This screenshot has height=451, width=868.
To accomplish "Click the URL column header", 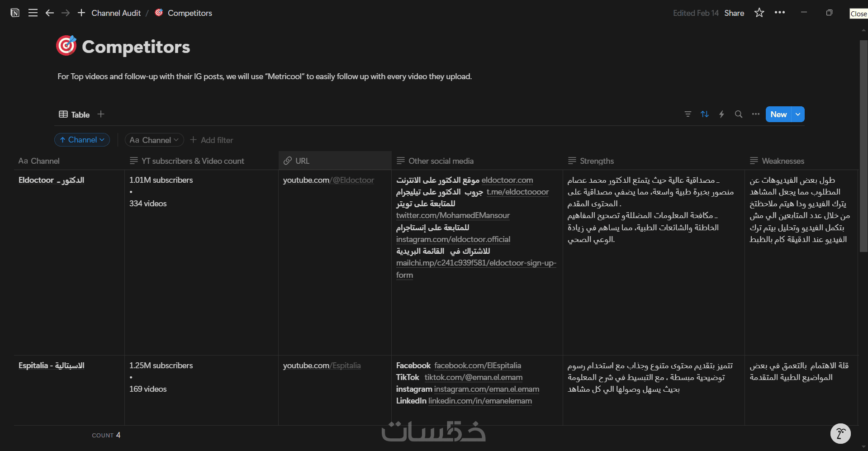I will click(x=335, y=161).
